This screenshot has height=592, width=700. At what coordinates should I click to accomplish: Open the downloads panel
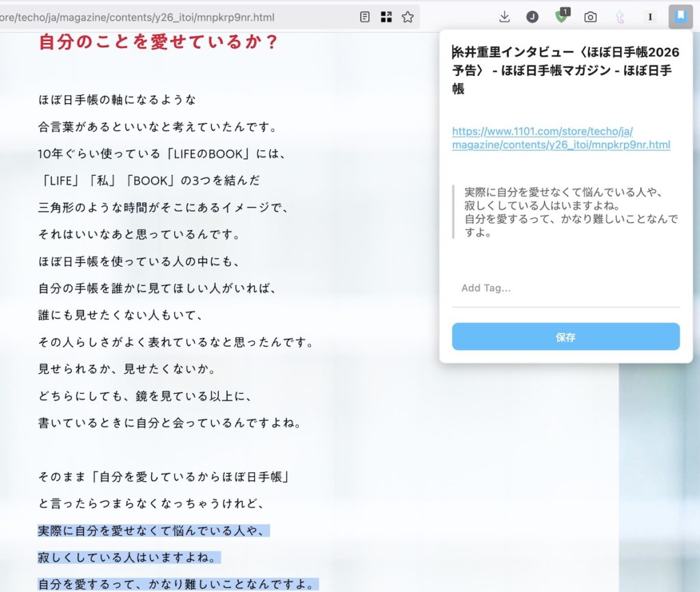[x=504, y=17]
